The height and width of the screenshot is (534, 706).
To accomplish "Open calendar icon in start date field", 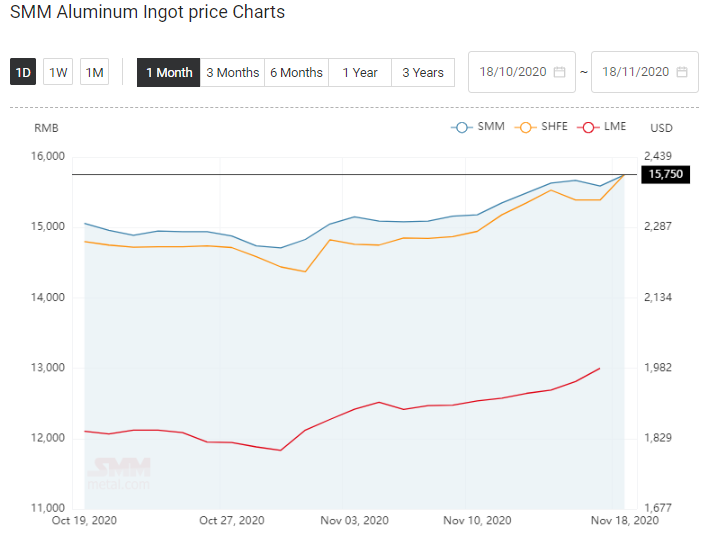I will (x=559, y=72).
